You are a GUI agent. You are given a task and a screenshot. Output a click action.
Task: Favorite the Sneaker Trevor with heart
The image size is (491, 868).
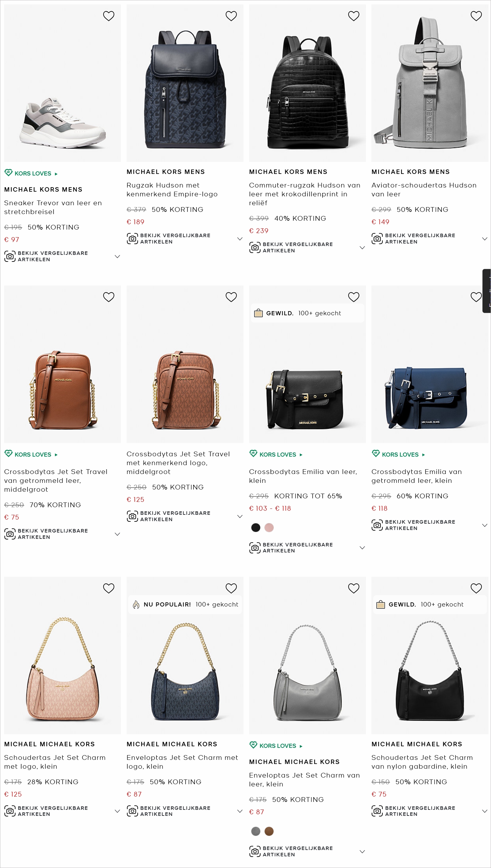(109, 16)
